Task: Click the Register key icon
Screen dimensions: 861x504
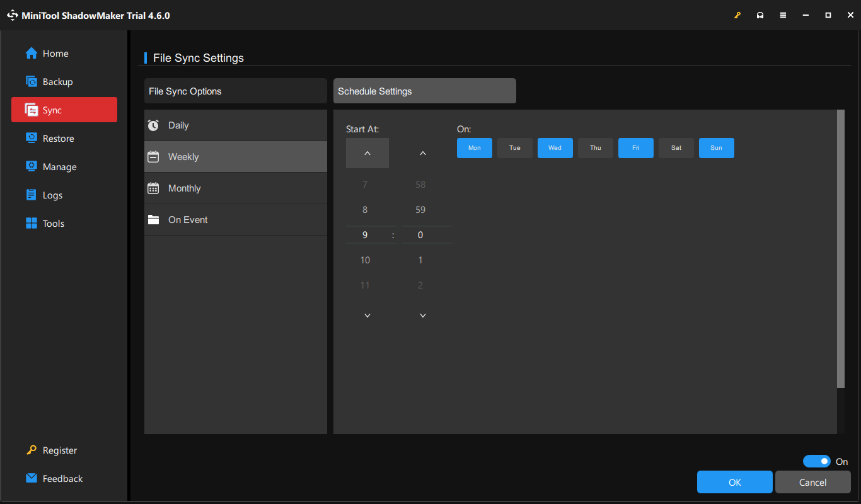Action: coord(32,450)
